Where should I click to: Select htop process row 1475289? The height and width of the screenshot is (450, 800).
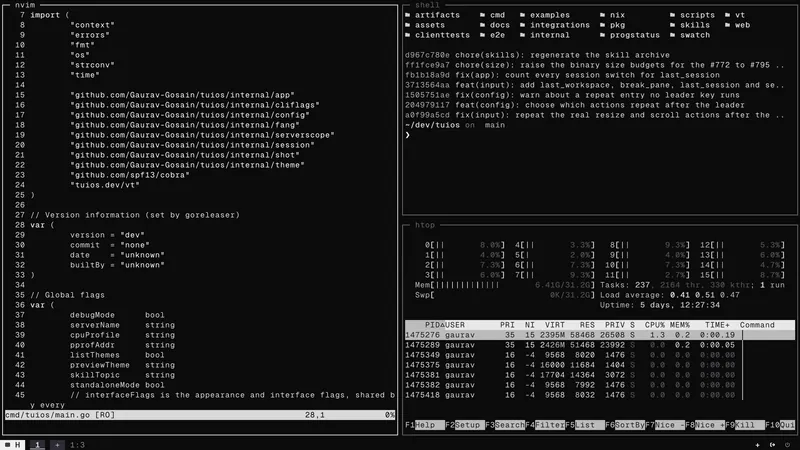click(x=599, y=345)
